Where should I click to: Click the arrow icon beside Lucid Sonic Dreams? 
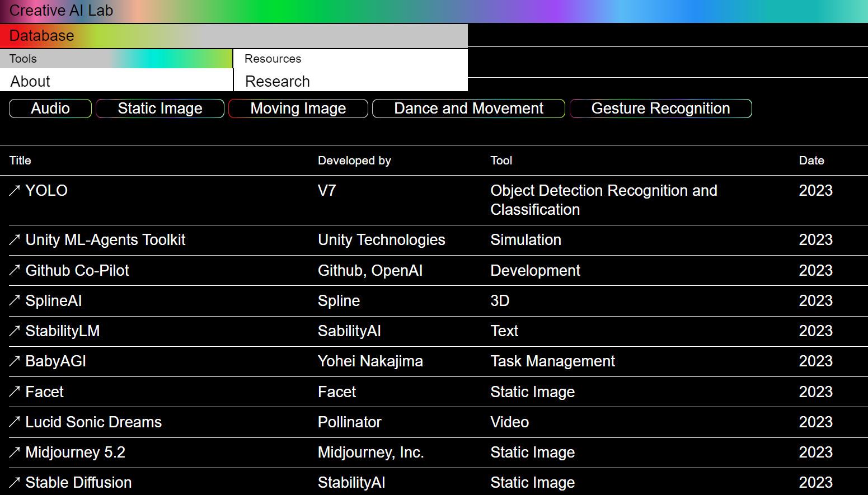(x=15, y=422)
